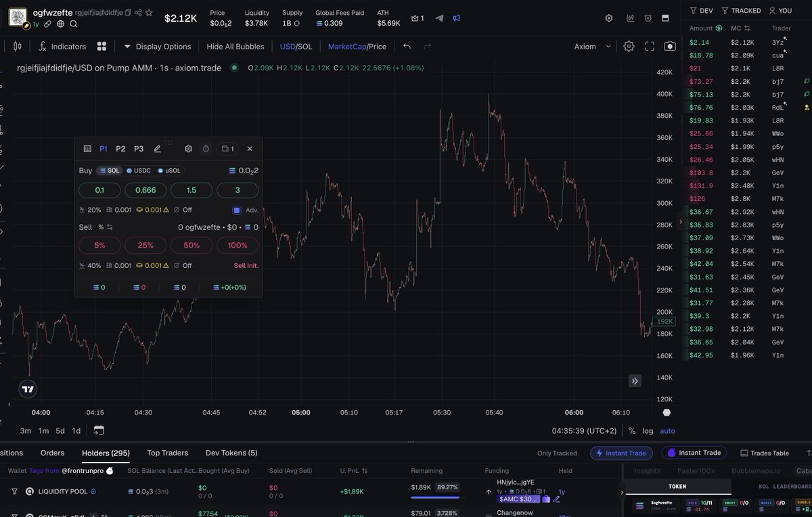The width and height of the screenshot is (812, 517).
Task: Switch sell mode with the swap arrows
Action: point(110,227)
